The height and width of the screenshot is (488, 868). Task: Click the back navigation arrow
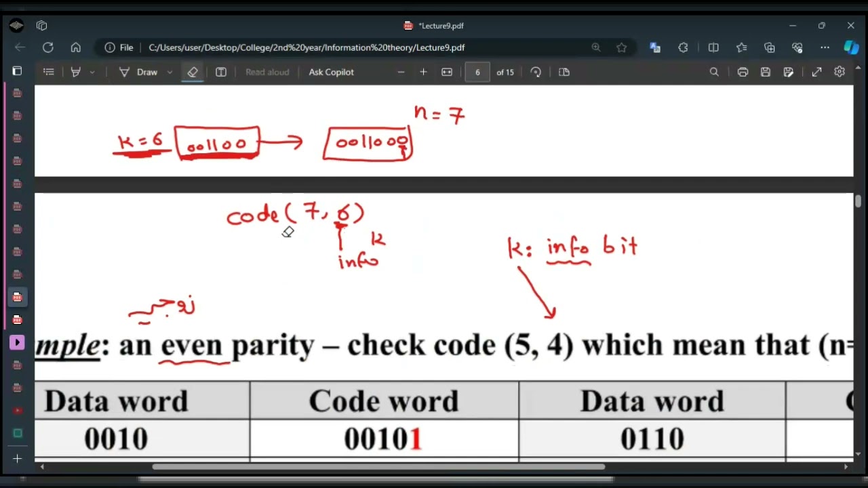pos(20,47)
